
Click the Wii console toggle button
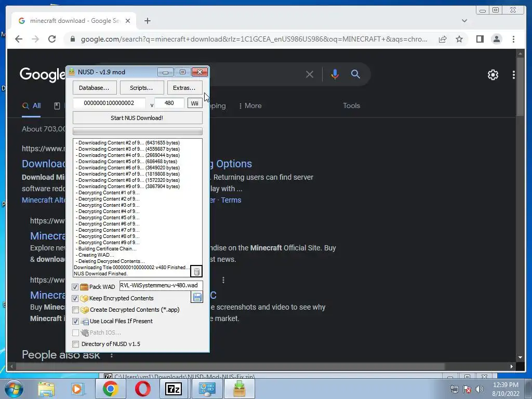pyautogui.click(x=195, y=103)
